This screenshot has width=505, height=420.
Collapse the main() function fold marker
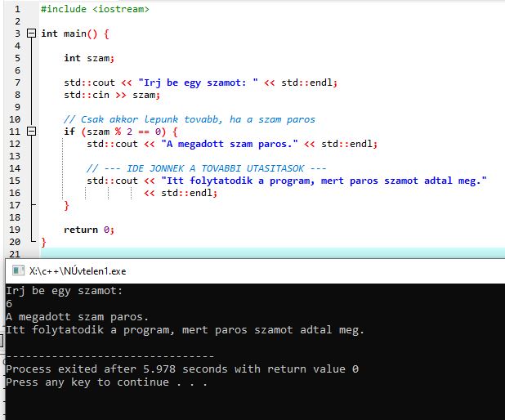click(31, 34)
